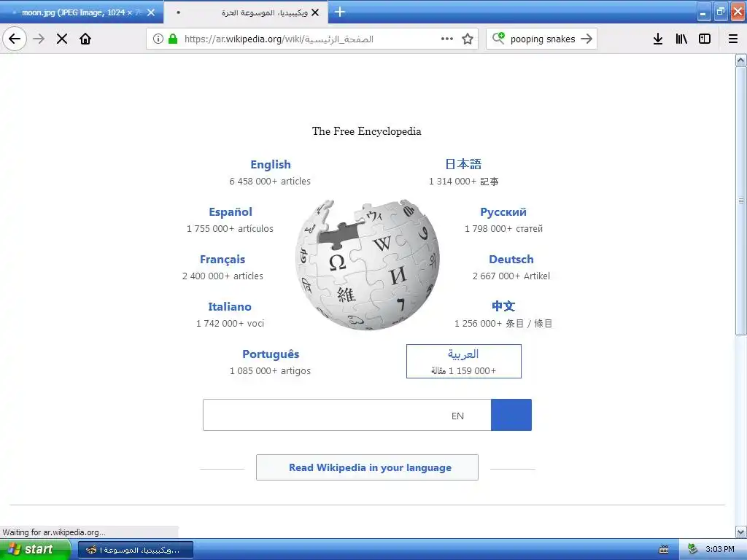This screenshot has width=747, height=560.
Task: Open Français Wikipedia link
Action: (222, 260)
